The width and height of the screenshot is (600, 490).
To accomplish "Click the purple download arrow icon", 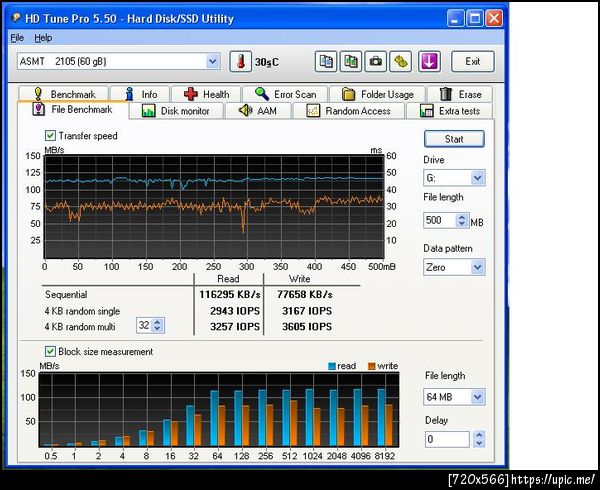I will click(x=429, y=62).
